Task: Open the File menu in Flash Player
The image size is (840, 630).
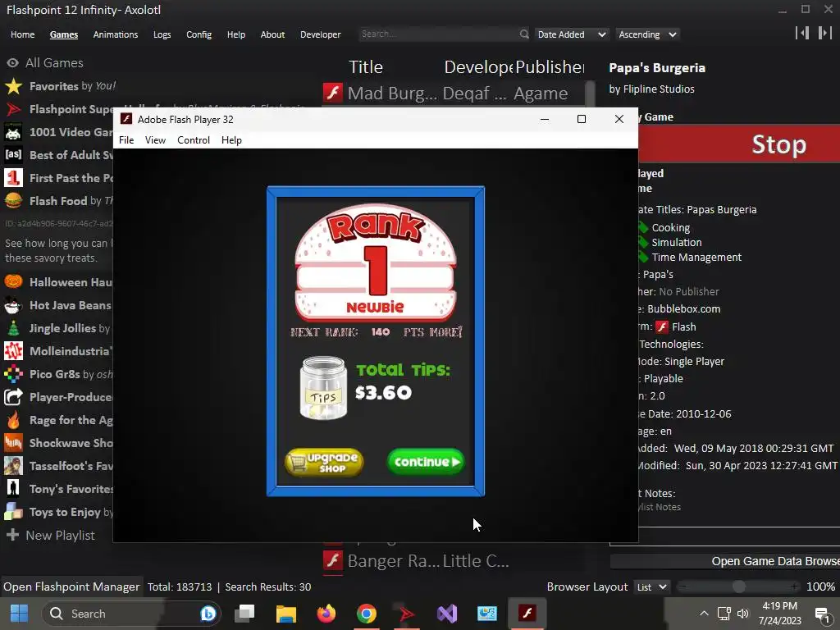Action: coord(126,140)
